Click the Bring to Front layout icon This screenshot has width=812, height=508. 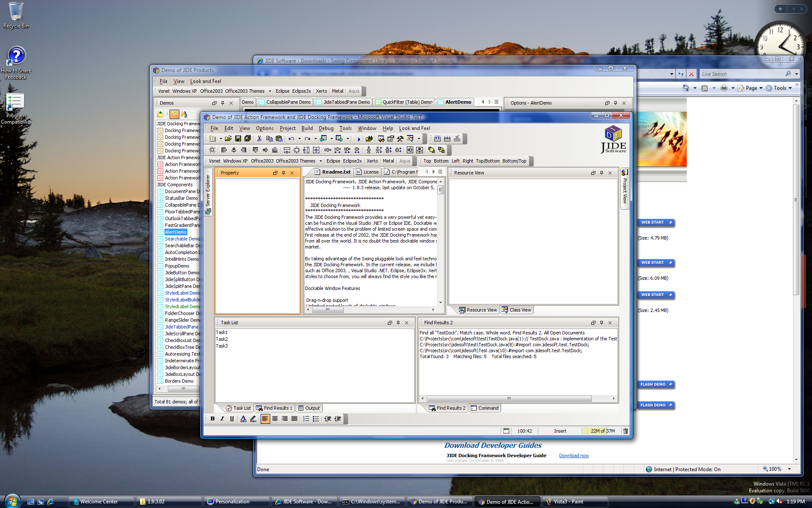pyautogui.click(x=431, y=150)
